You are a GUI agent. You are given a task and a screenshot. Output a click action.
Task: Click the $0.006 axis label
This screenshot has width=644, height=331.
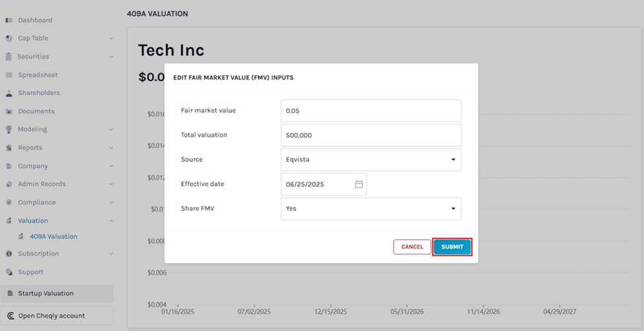click(x=157, y=273)
